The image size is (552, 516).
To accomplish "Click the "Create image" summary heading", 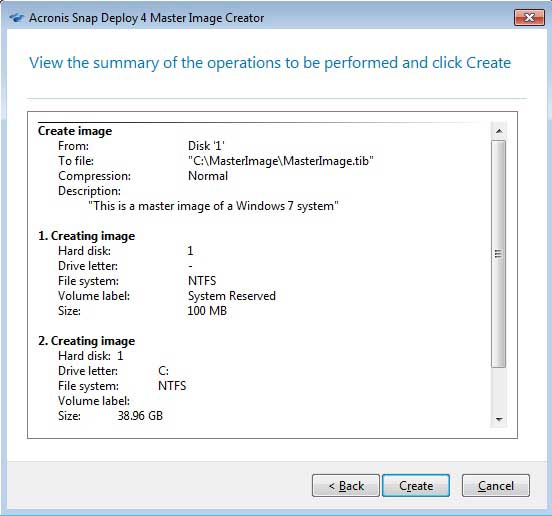I will coord(75,131).
